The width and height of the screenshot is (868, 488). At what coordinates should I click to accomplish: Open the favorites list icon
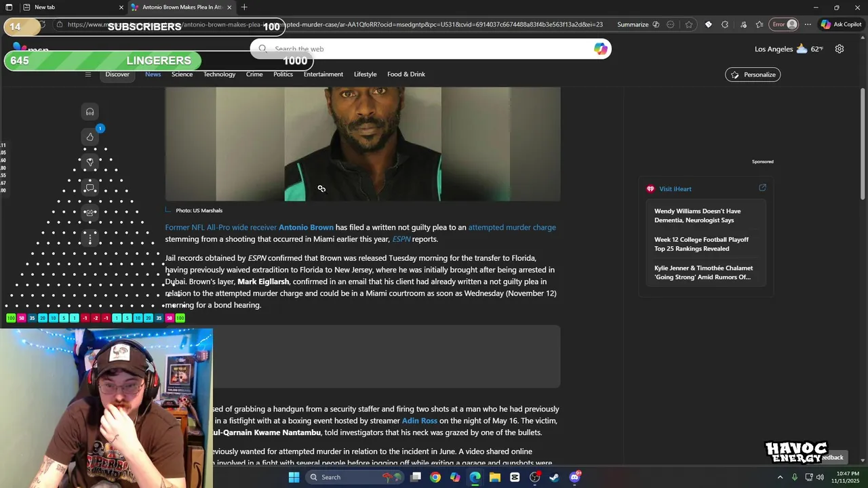click(759, 24)
